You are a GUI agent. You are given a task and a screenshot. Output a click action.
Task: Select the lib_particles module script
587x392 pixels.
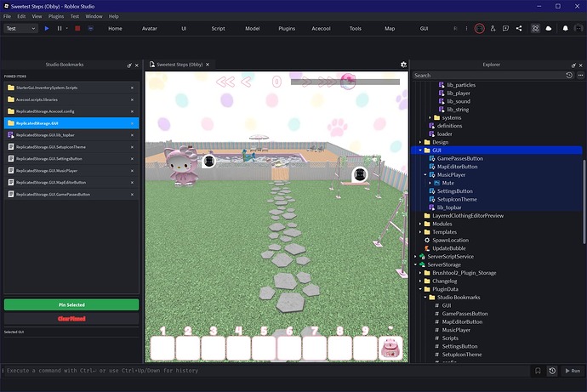click(461, 85)
